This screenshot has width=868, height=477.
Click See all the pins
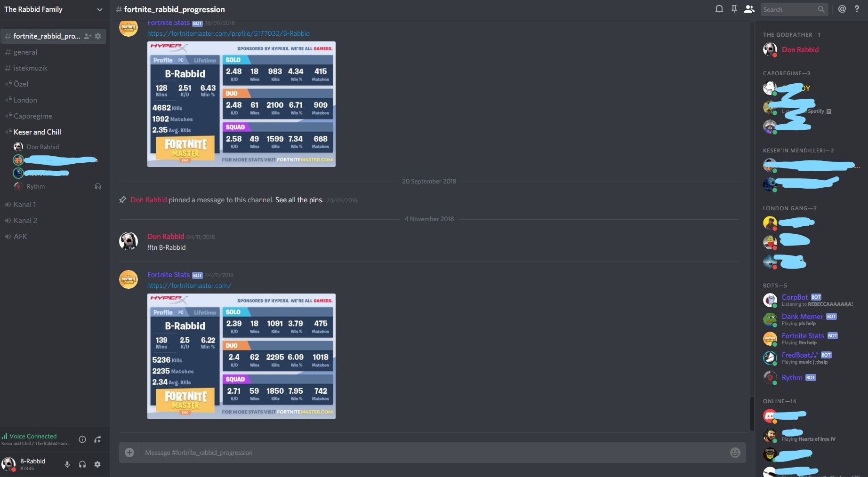[x=299, y=200]
